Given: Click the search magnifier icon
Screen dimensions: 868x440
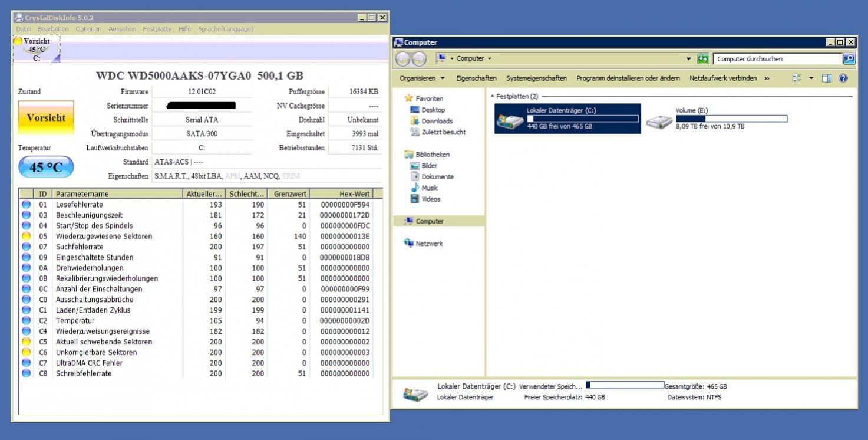Looking at the screenshot, I should [849, 59].
